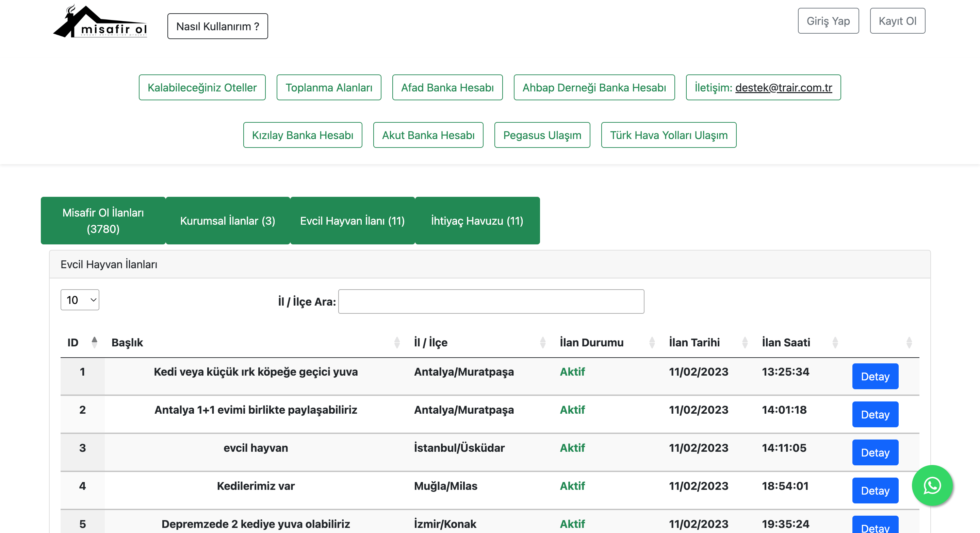The height and width of the screenshot is (533, 980).
Task: Select İhtiyaç Havuzu (11) tab
Action: point(477,221)
